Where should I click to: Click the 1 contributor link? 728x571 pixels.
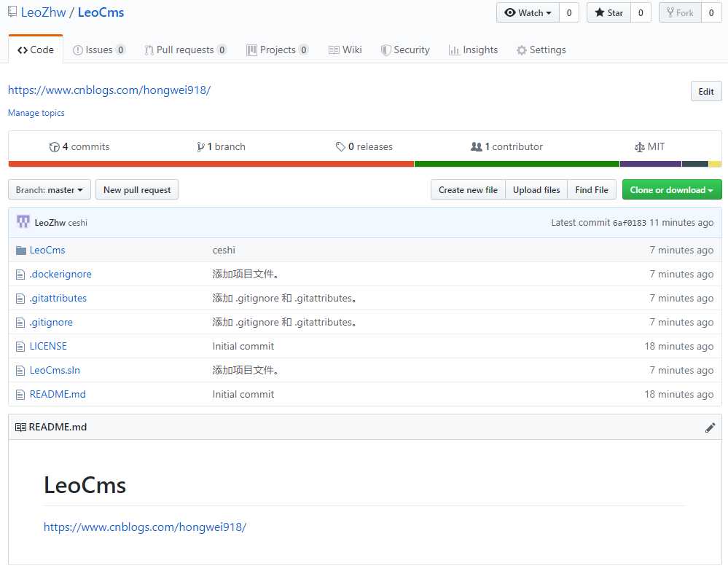pyautogui.click(x=507, y=147)
